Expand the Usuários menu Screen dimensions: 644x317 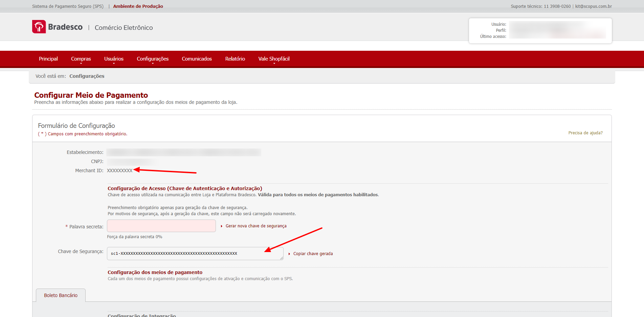point(114,59)
